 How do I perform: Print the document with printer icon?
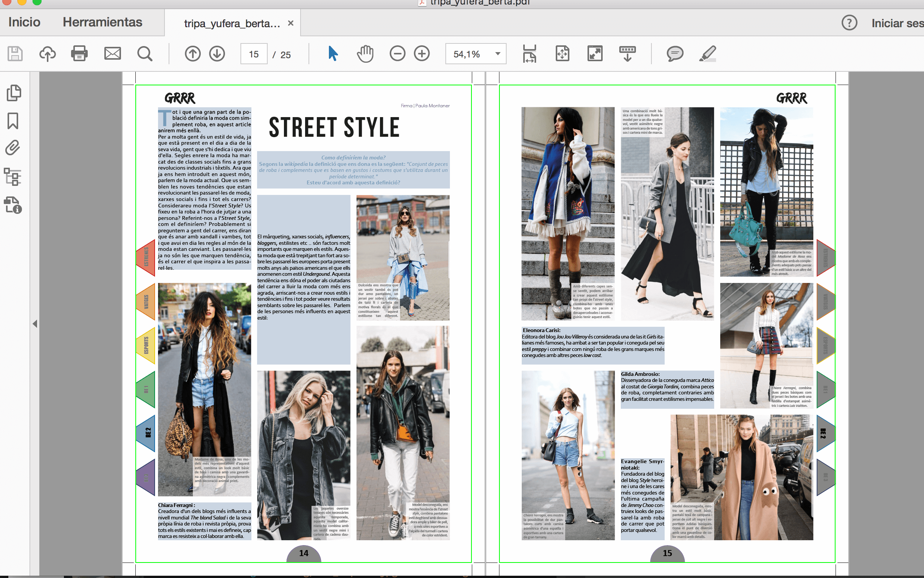(79, 54)
